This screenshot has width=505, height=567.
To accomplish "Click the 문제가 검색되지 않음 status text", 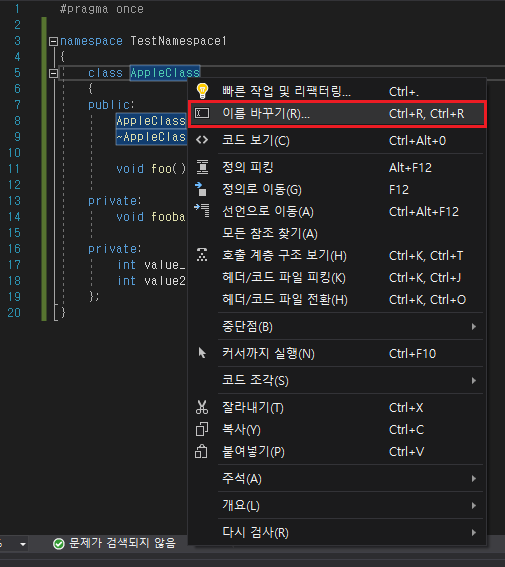I will click(123, 543).
